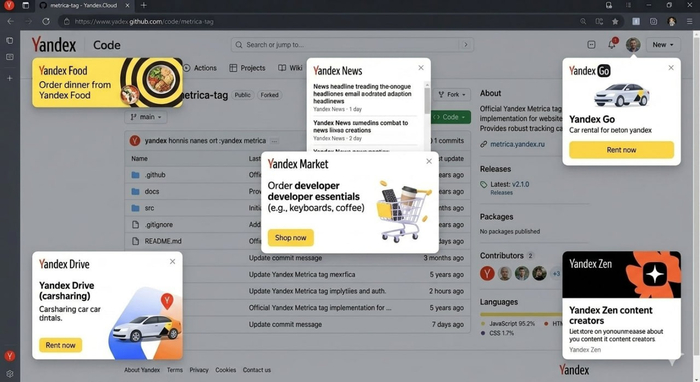
Task: Open README.md file
Action: point(163,241)
